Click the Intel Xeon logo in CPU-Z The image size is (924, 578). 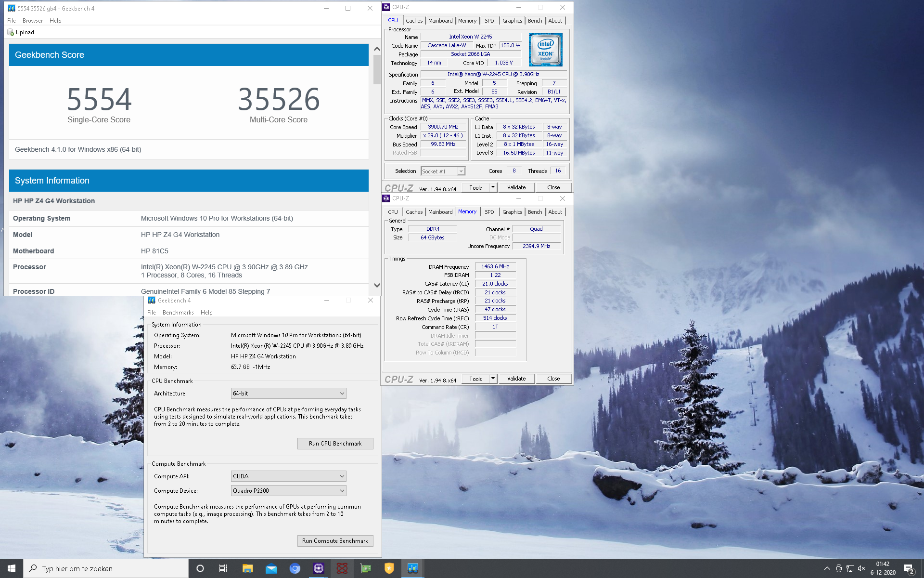tap(545, 50)
